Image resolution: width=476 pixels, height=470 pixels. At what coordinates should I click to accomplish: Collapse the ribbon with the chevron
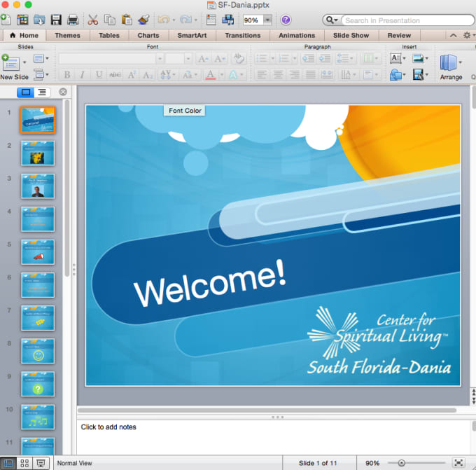pyautogui.click(x=453, y=35)
